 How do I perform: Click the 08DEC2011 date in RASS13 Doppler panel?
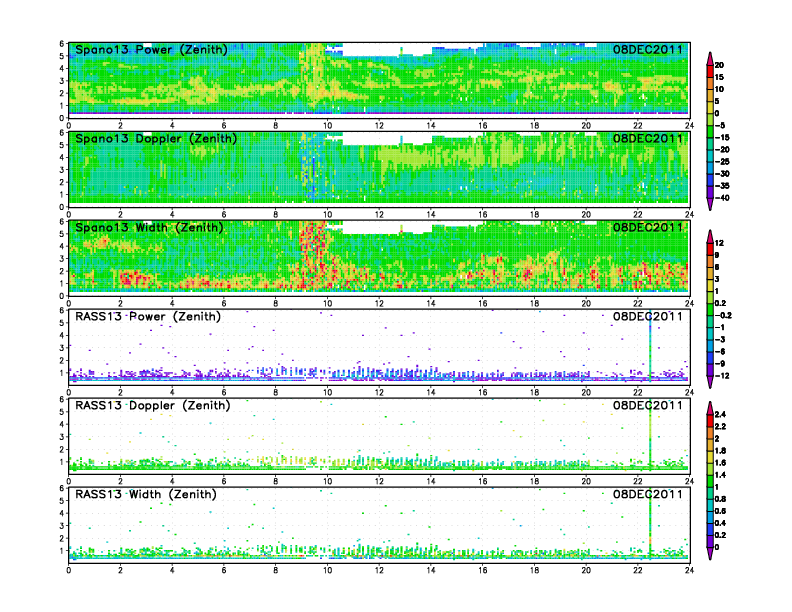coord(648,405)
